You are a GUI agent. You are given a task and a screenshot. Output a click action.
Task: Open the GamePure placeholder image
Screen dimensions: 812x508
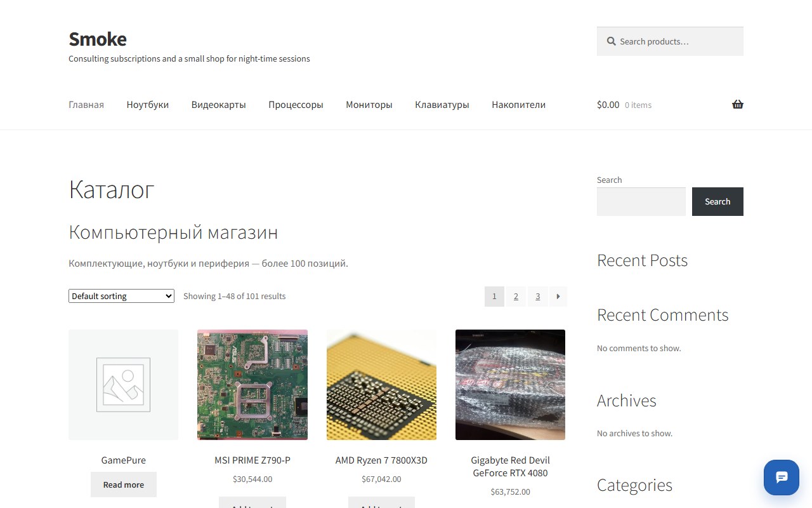pos(124,385)
